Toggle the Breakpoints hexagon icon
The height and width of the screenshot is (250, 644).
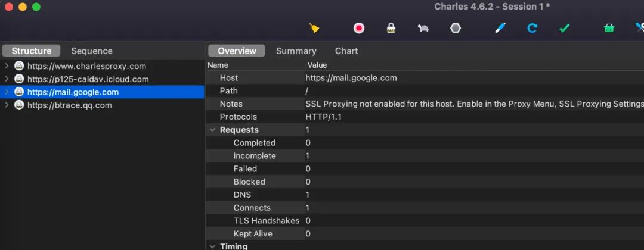pyautogui.click(x=456, y=28)
